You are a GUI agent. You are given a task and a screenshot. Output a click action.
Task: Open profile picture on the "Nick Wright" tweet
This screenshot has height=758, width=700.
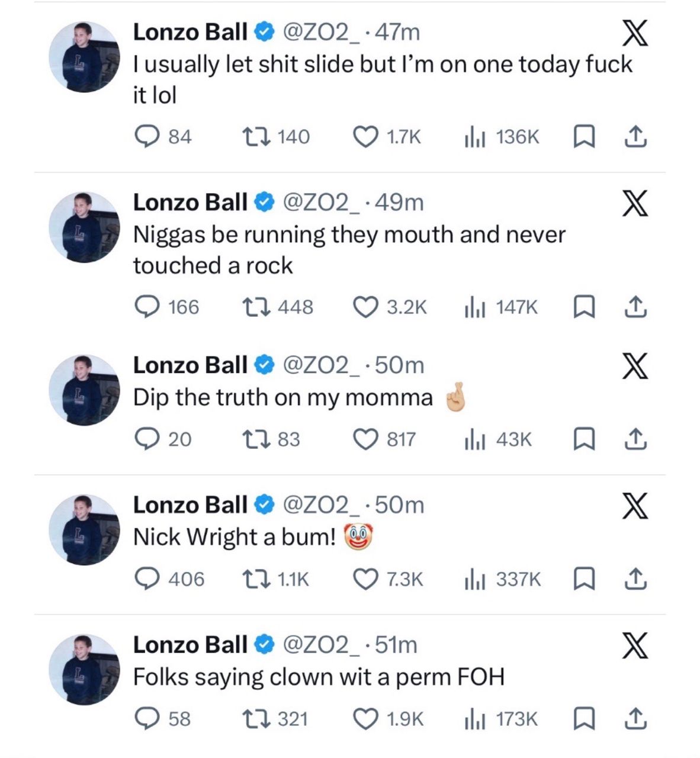84,530
